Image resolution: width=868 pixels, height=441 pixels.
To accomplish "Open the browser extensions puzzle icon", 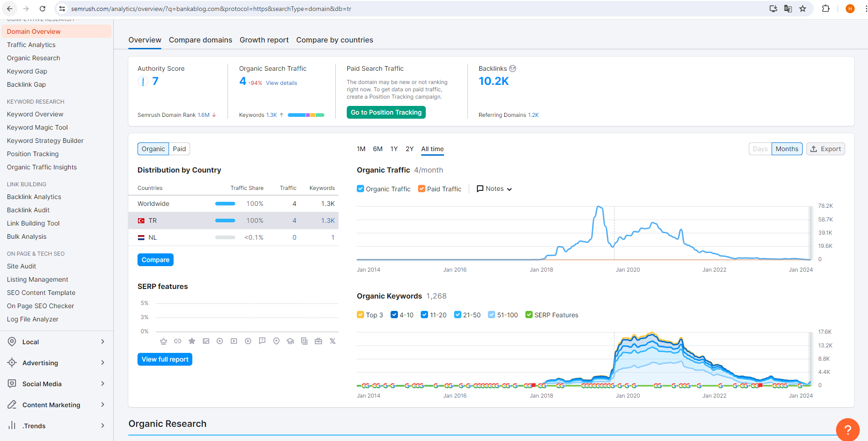I will coord(826,9).
